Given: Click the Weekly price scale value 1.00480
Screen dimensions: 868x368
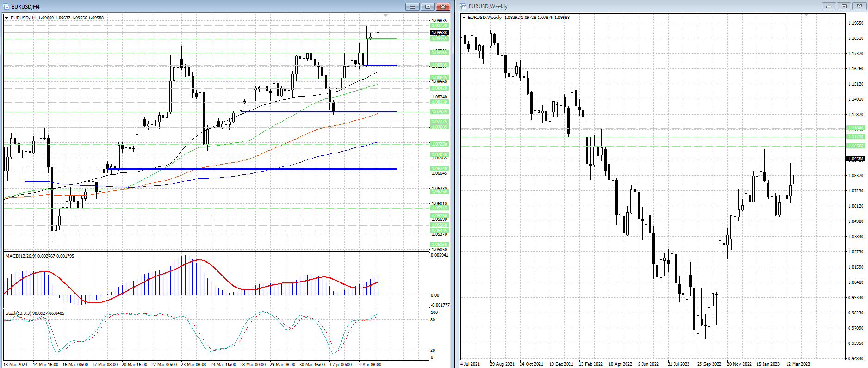Looking at the screenshot, I should point(856,282).
